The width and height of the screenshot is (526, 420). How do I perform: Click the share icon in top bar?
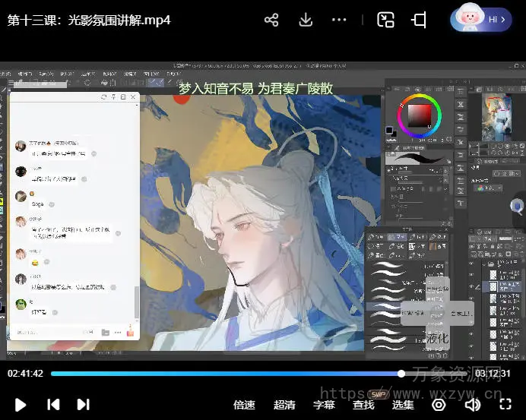271,21
